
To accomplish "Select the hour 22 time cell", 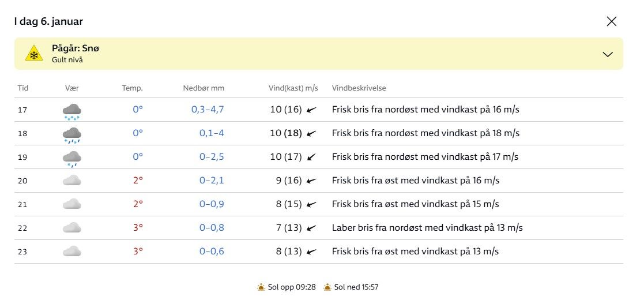I will [22, 228].
